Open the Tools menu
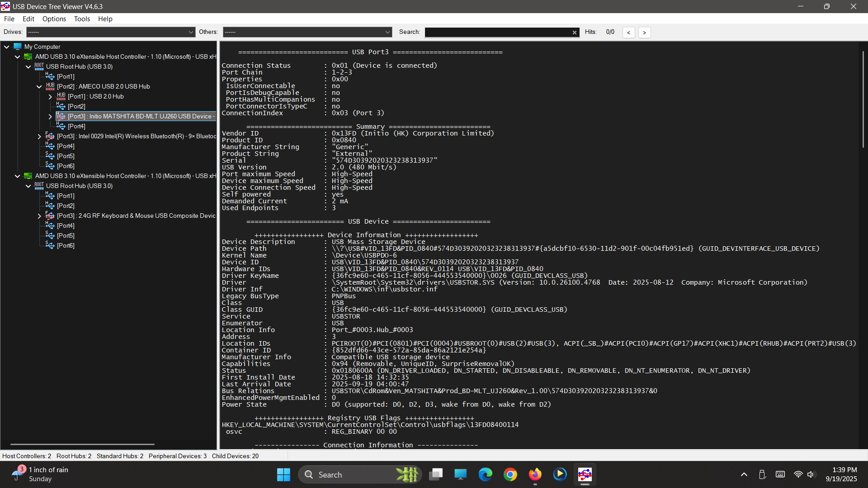 point(82,19)
